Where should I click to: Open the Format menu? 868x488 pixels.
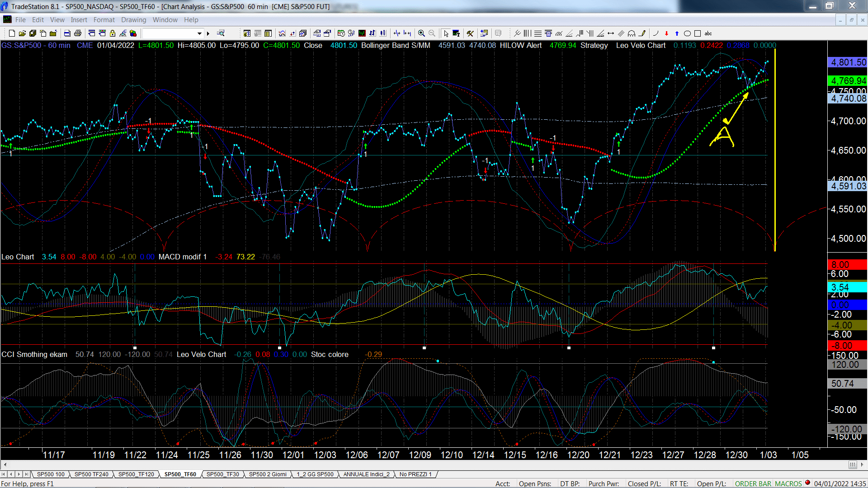104,20
